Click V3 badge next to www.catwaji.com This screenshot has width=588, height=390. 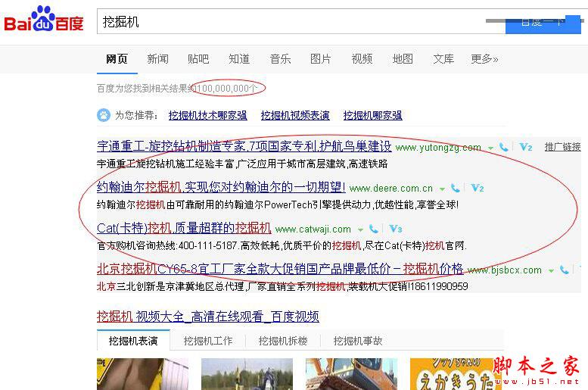pos(395,229)
